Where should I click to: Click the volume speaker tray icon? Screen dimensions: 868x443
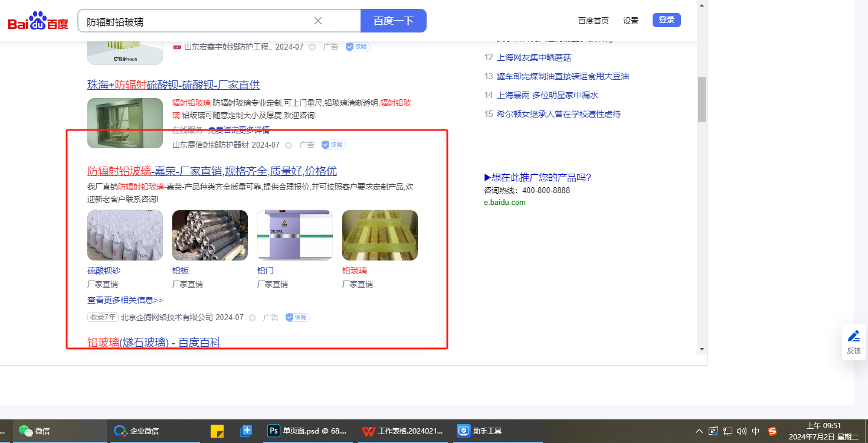pyautogui.click(x=742, y=431)
